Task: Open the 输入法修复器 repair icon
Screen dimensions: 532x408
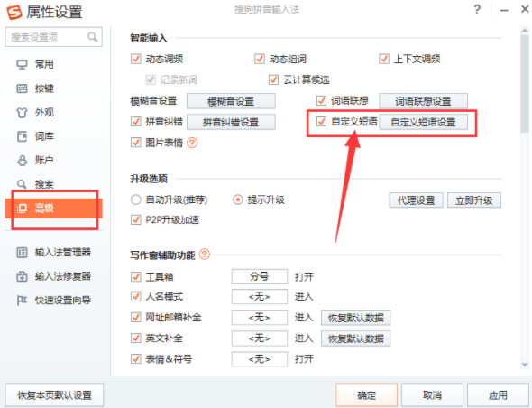Action: [22, 276]
